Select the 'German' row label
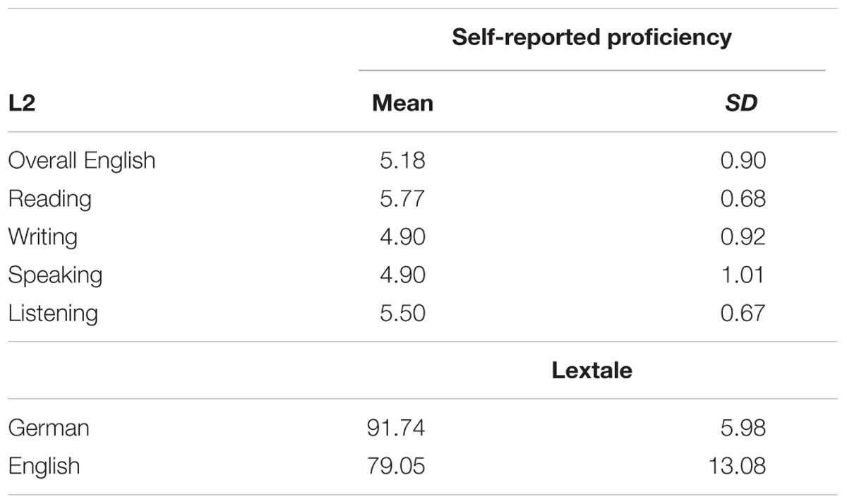The image size is (847, 504). (x=49, y=428)
